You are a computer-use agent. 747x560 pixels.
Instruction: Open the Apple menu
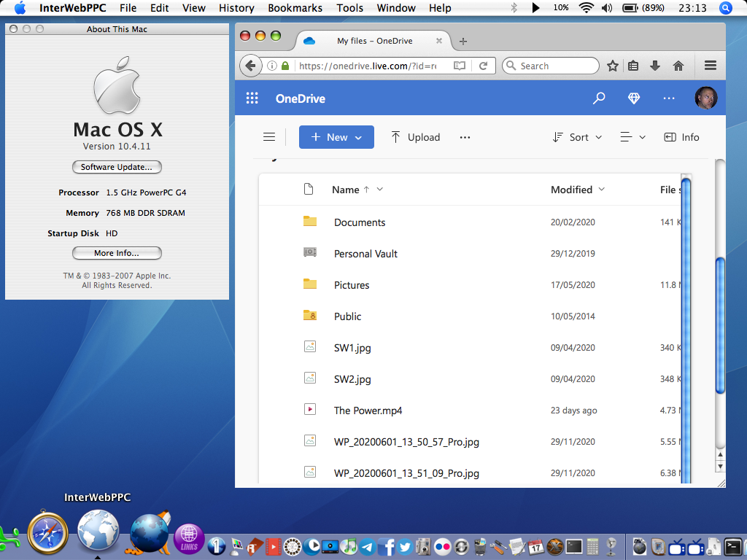(x=20, y=7)
